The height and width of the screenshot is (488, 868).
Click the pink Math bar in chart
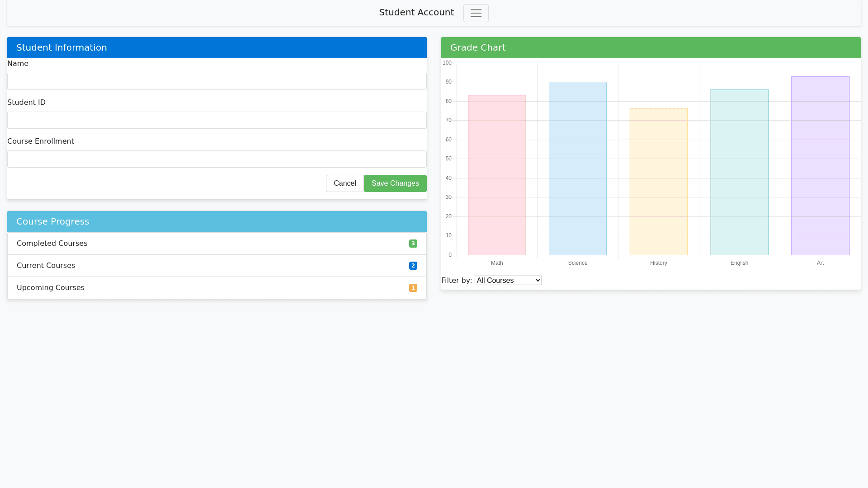tap(497, 176)
